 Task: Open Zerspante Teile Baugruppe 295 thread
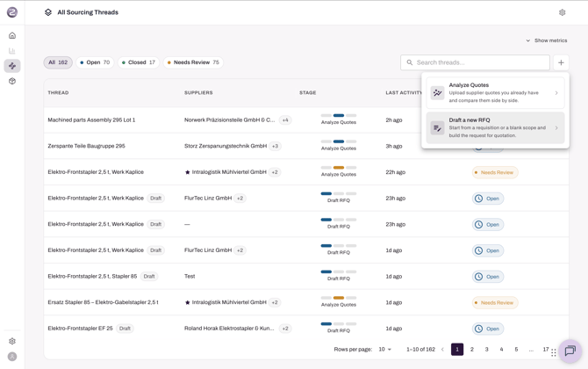[x=86, y=146]
